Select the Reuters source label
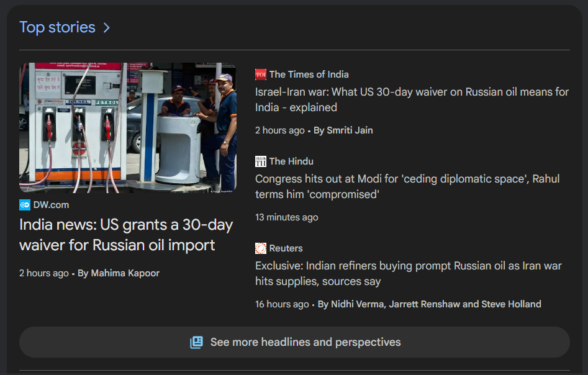The image size is (588, 375). click(286, 248)
